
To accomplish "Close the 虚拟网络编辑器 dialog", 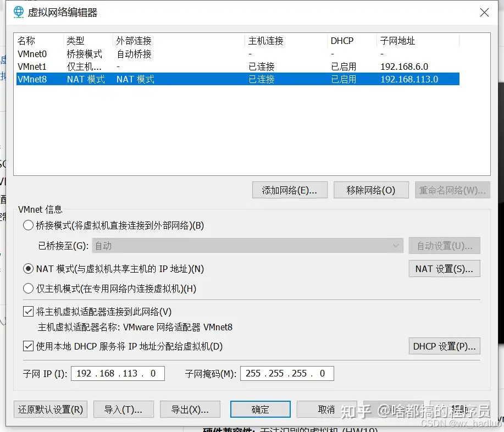I will click(x=484, y=13).
